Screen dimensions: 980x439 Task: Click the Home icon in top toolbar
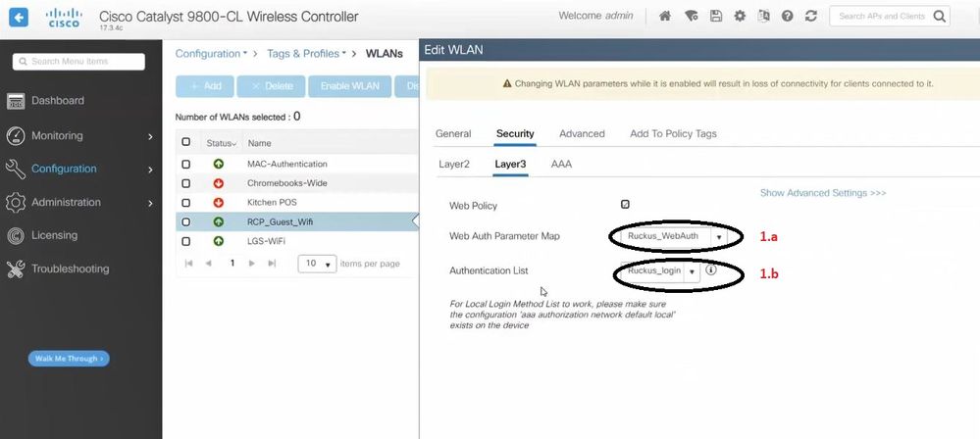point(665,17)
